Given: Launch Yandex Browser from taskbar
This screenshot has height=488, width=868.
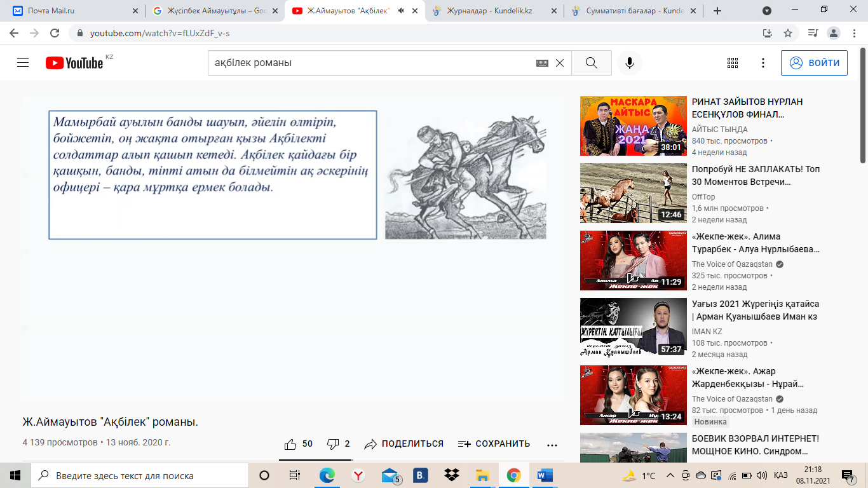Looking at the screenshot, I should (358, 475).
